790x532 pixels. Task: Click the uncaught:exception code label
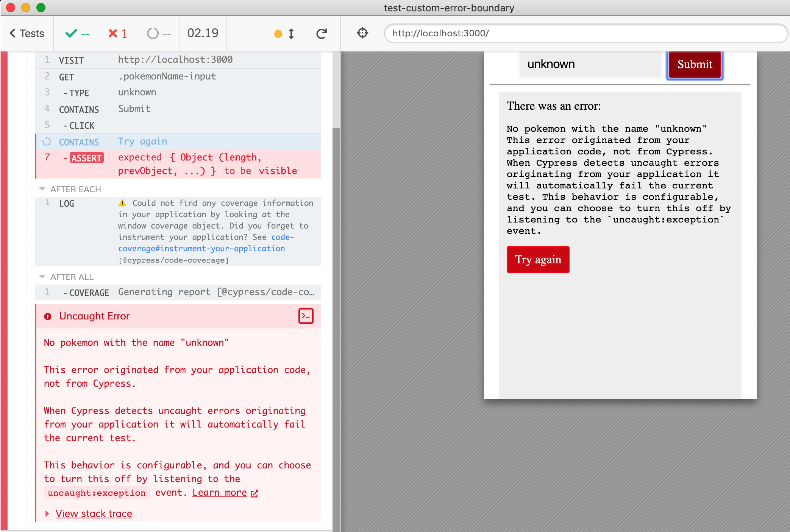pyautogui.click(x=97, y=493)
